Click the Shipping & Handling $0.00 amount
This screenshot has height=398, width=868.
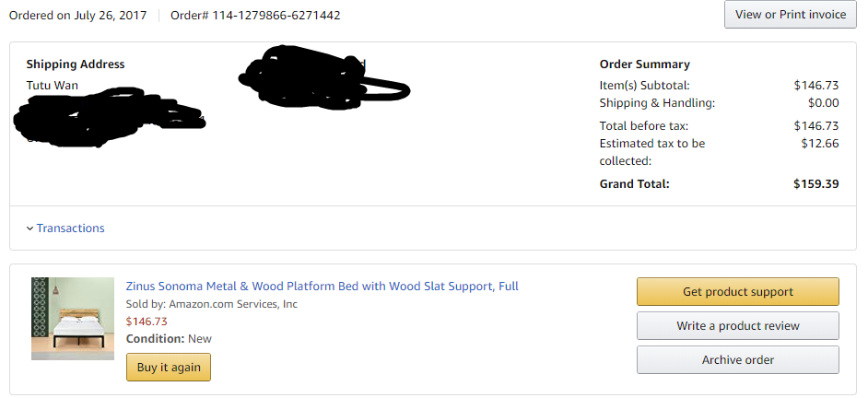(823, 103)
